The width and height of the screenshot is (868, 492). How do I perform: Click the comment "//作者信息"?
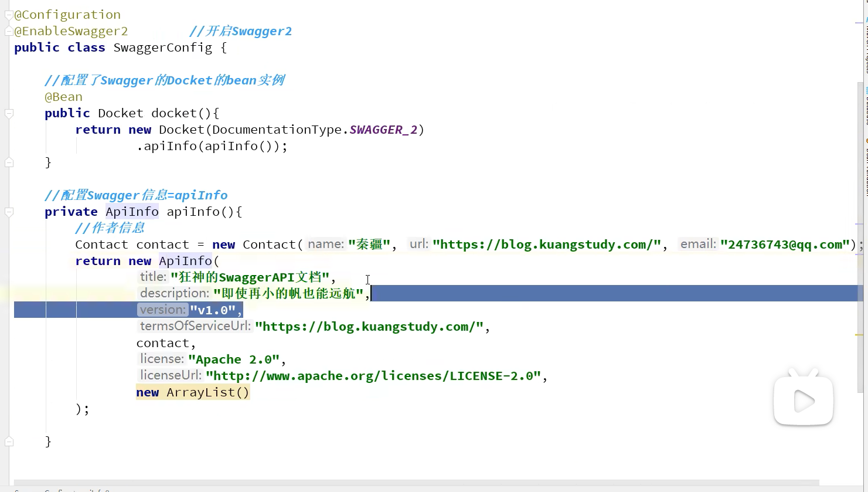pyautogui.click(x=110, y=228)
